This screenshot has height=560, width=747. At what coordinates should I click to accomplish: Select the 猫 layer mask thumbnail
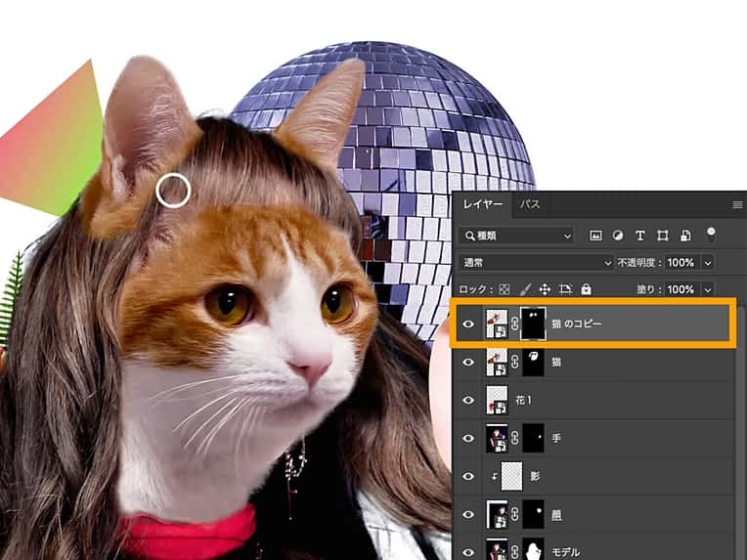533,362
